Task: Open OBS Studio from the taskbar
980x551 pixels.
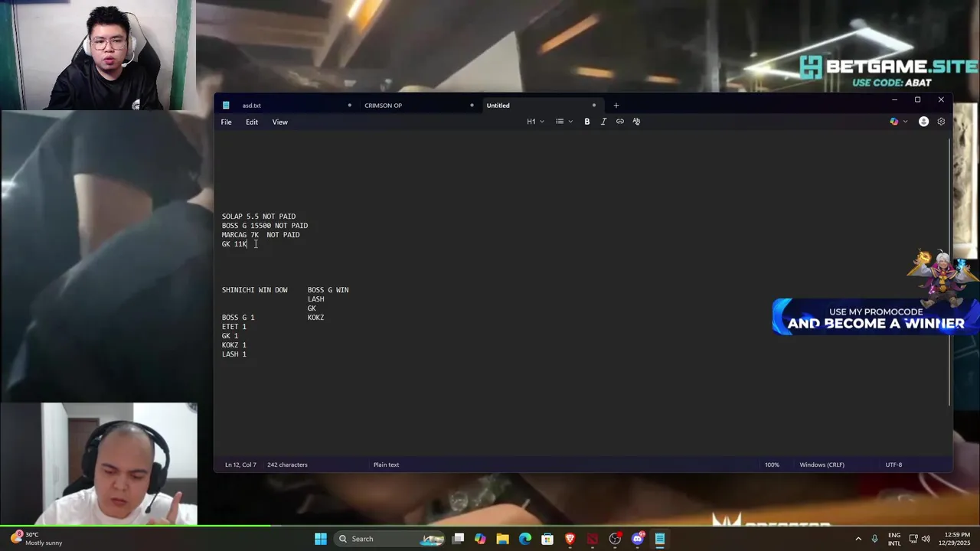Action: [x=615, y=539]
